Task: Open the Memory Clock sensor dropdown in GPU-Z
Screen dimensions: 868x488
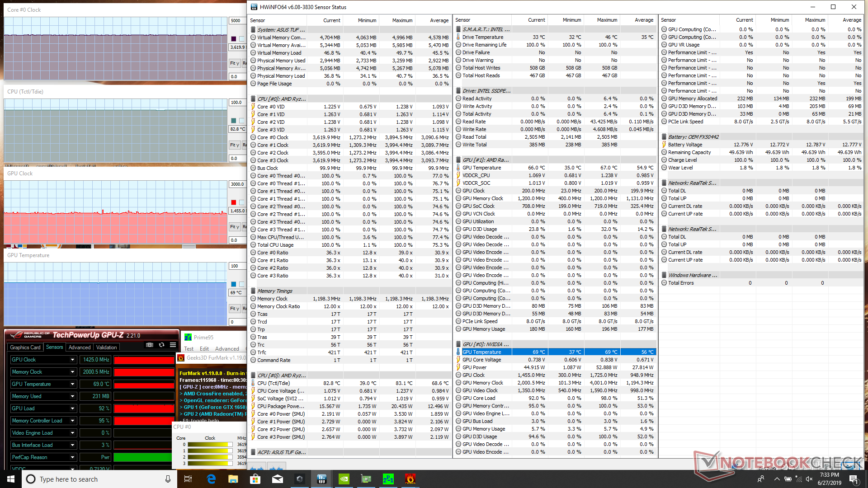Action: [x=72, y=372]
